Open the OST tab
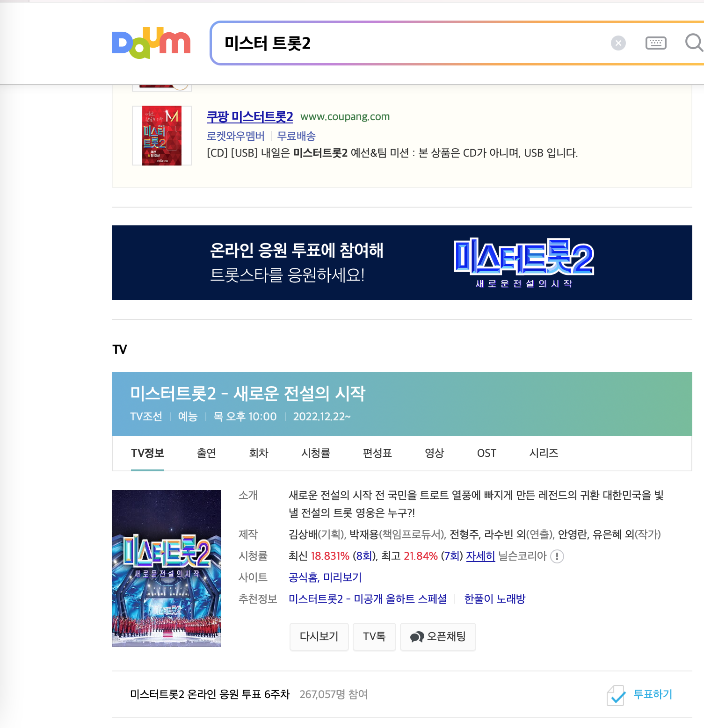The width and height of the screenshot is (704, 728). click(486, 453)
